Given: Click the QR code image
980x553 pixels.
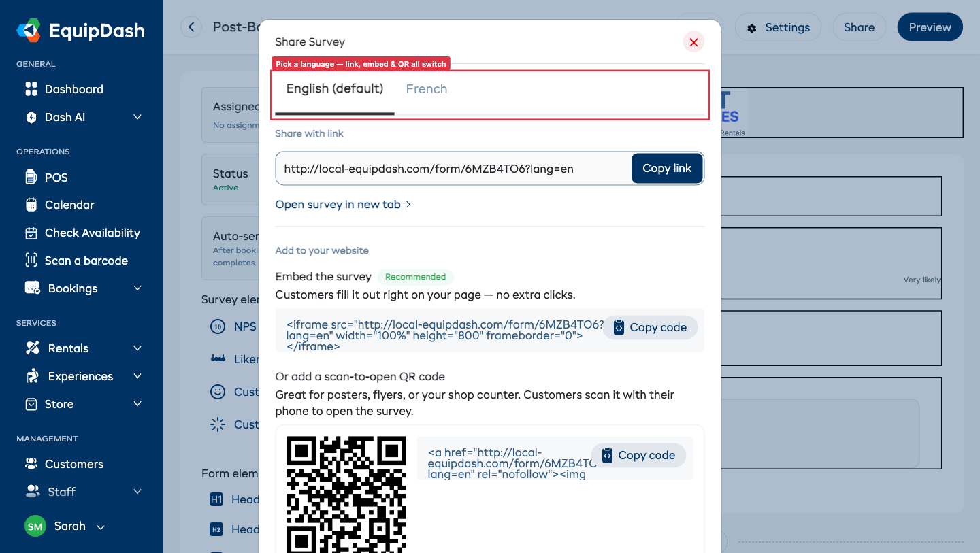Looking at the screenshot, I should [346, 495].
